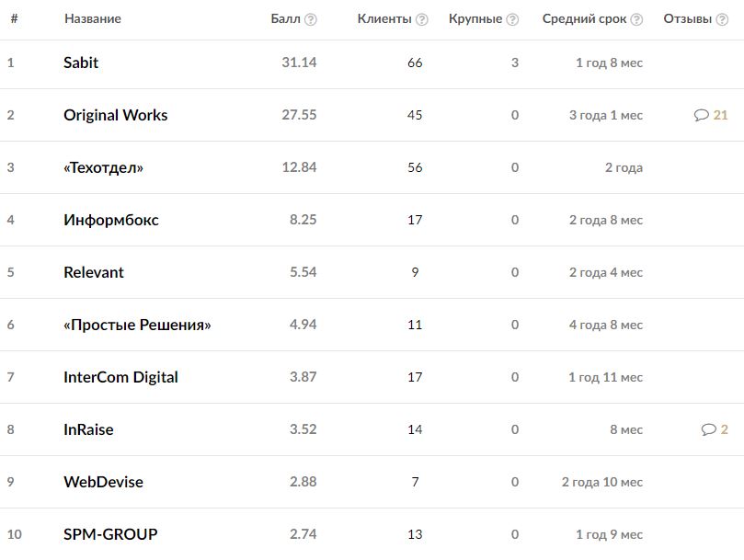Screen dimensions: 744x560
Task: Open the «Техотдел» company link
Action: [x=103, y=167]
